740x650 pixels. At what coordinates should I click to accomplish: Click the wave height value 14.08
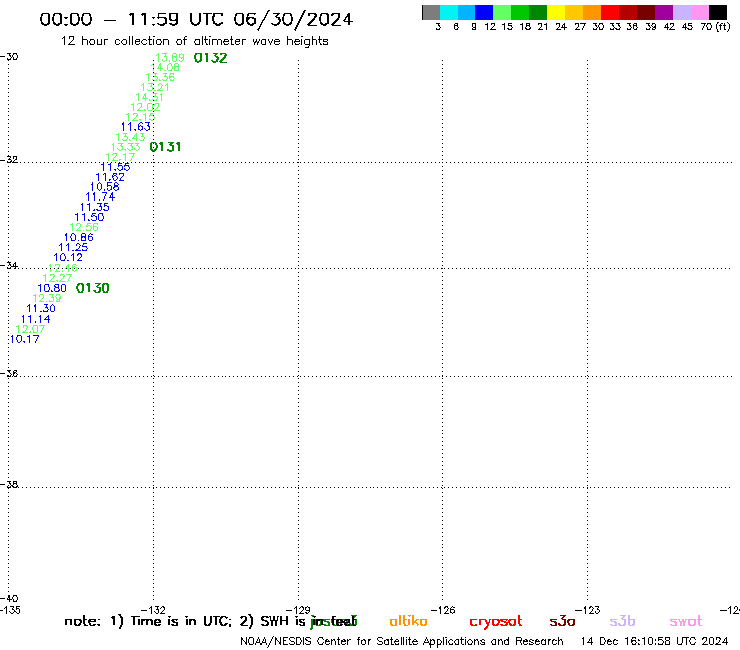tap(165, 68)
